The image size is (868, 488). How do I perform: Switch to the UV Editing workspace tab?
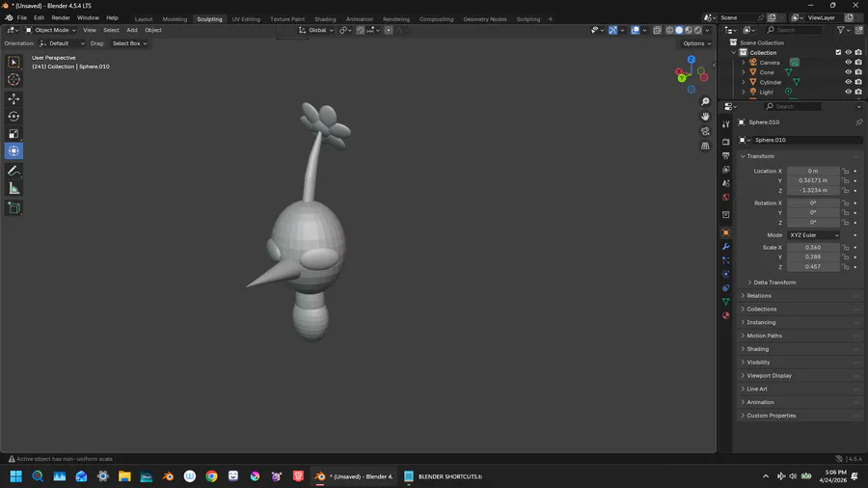click(246, 19)
